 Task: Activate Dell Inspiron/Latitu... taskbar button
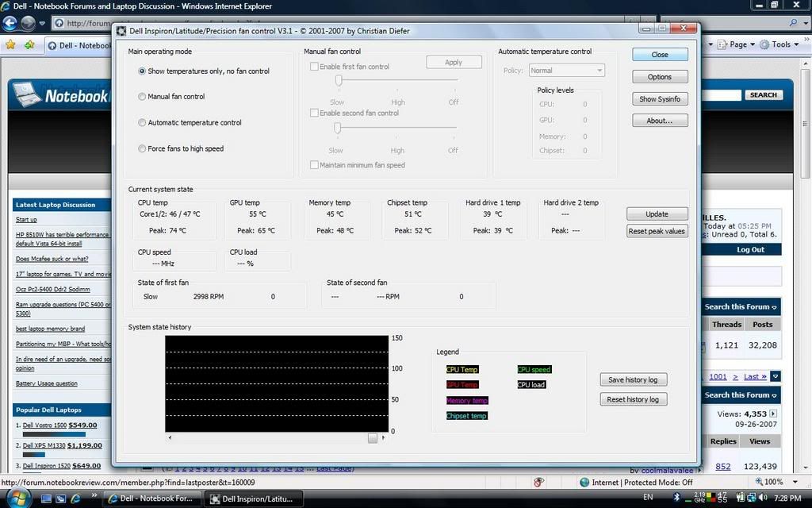(x=254, y=498)
